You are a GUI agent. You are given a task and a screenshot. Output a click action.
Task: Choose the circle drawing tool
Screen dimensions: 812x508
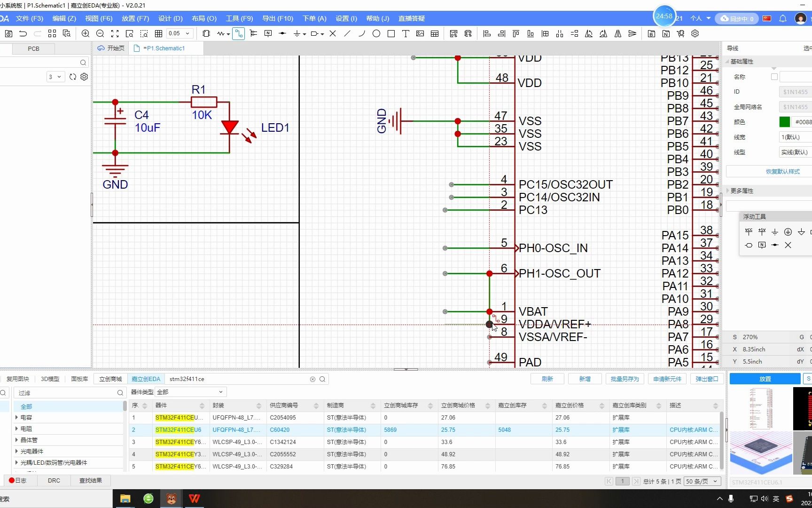pyautogui.click(x=376, y=33)
